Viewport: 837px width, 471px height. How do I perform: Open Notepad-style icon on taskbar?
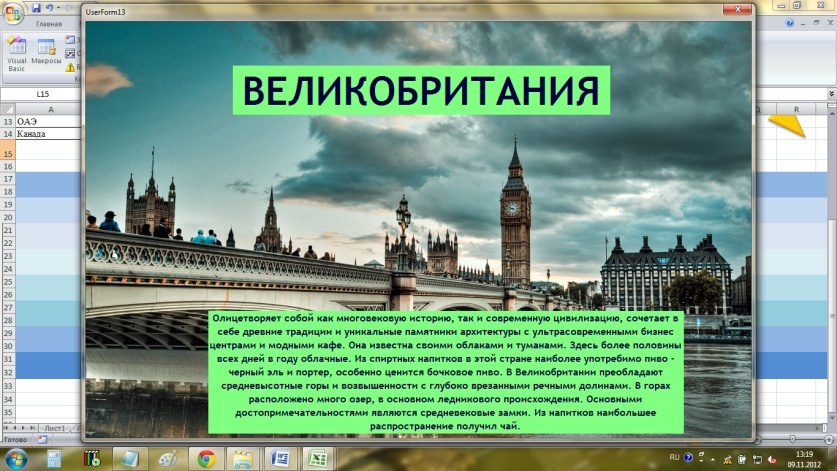pos(129,459)
